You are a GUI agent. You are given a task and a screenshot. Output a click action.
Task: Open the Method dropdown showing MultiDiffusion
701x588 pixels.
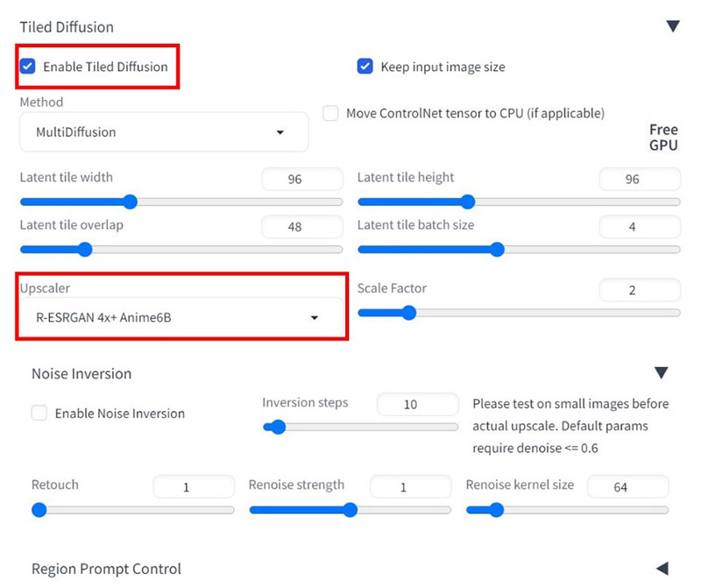(x=164, y=132)
